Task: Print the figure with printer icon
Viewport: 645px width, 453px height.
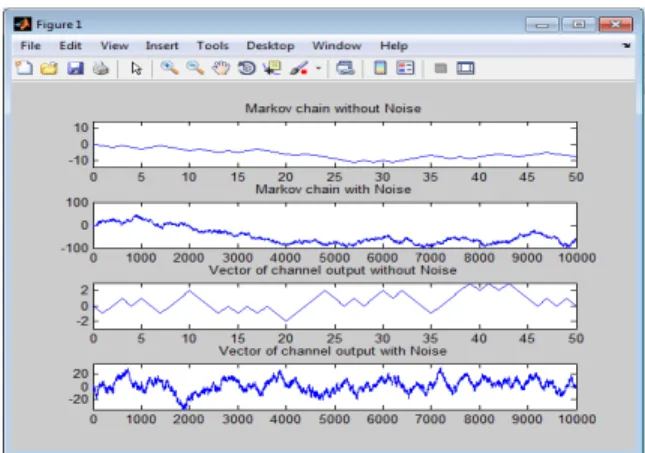Action: 101,68
